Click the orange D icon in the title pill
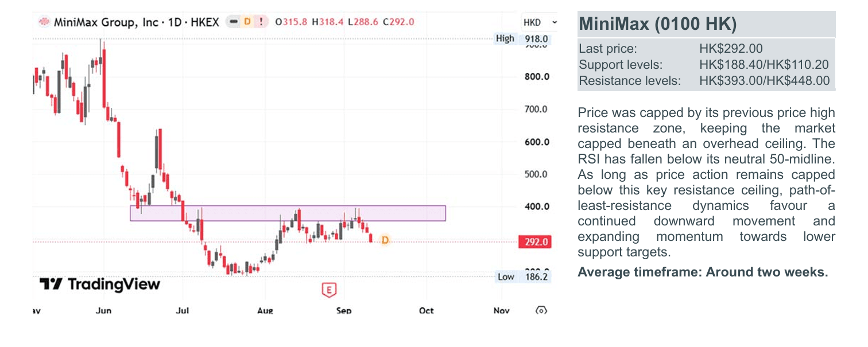Image resolution: width=868 pixels, height=347 pixels. point(247,22)
